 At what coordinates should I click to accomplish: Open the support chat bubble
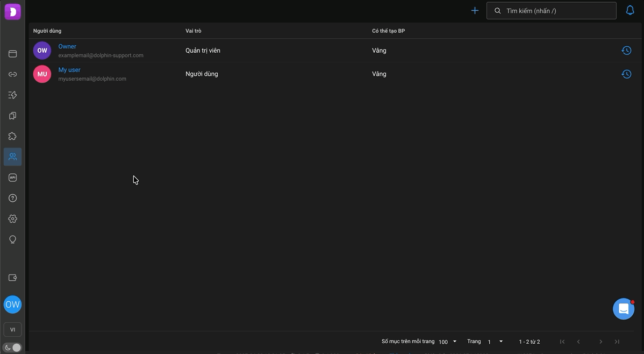pyautogui.click(x=624, y=309)
